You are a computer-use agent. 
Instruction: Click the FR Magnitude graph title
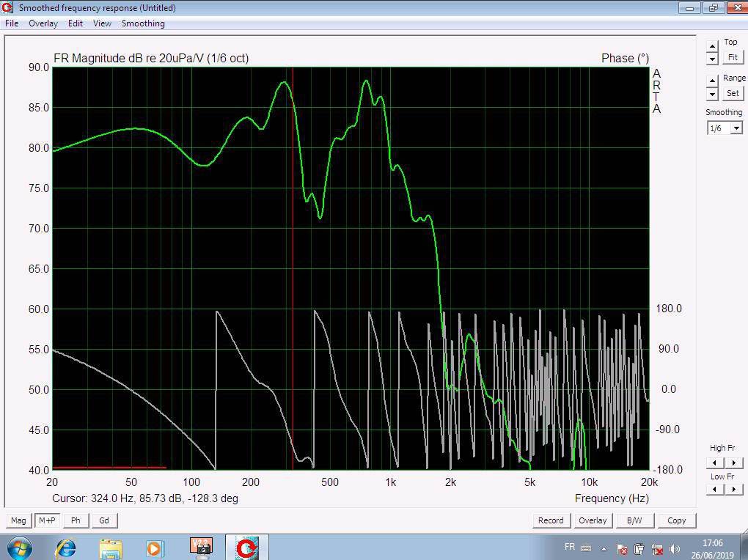click(151, 58)
